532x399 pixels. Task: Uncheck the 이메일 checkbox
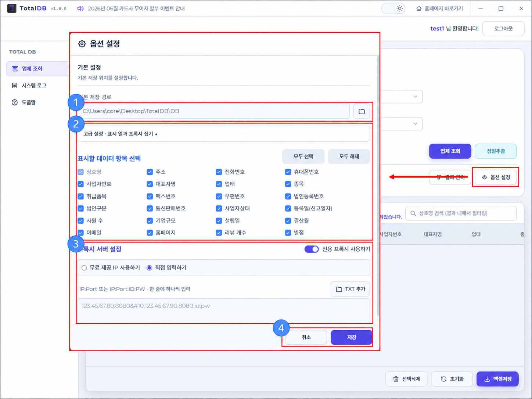80,233
